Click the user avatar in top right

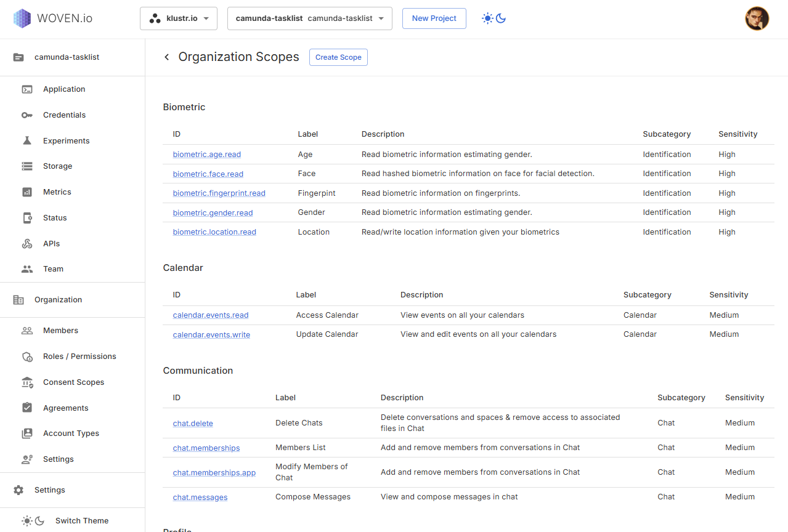[x=757, y=18]
